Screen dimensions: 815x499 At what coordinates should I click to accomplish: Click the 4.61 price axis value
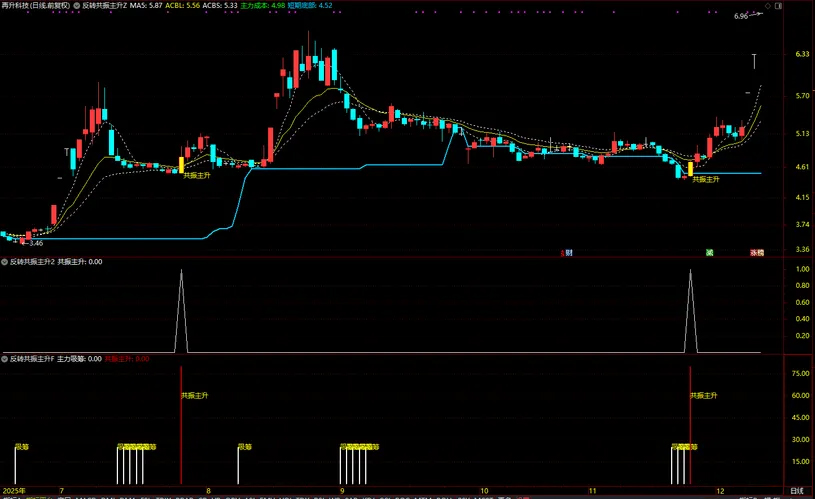[802, 167]
